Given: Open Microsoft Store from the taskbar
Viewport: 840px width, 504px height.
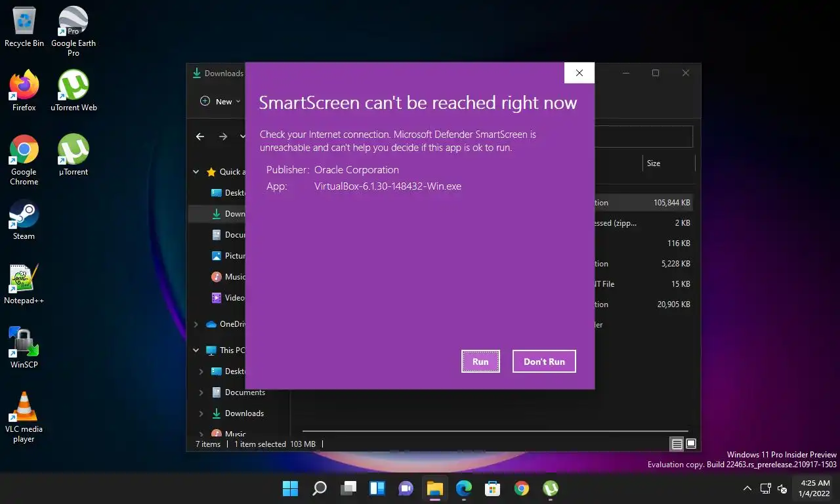Looking at the screenshot, I should (x=493, y=488).
